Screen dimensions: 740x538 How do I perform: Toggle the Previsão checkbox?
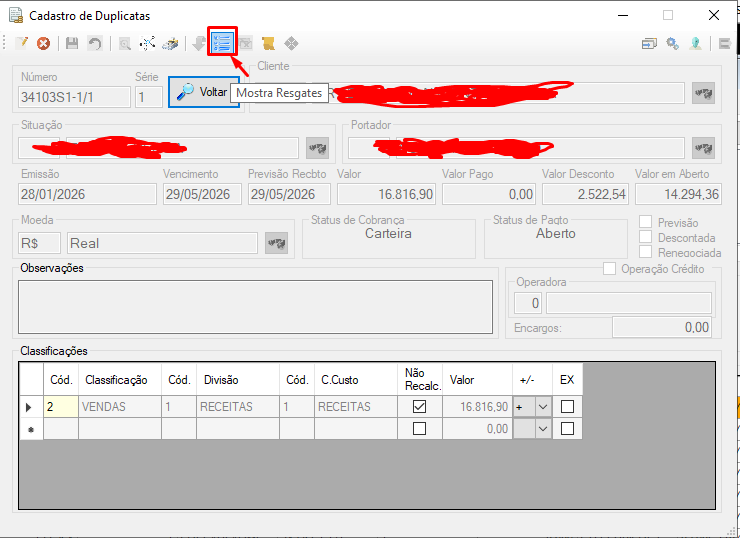(645, 222)
